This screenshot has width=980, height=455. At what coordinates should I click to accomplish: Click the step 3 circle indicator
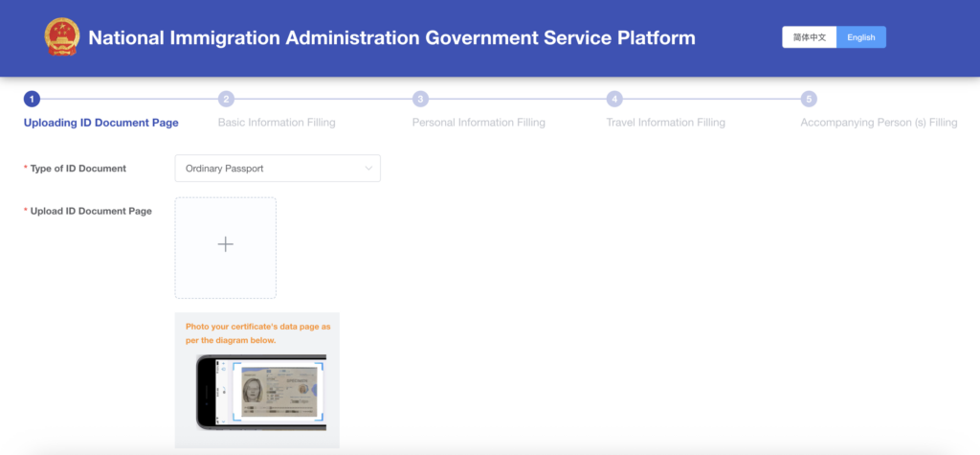click(x=420, y=99)
